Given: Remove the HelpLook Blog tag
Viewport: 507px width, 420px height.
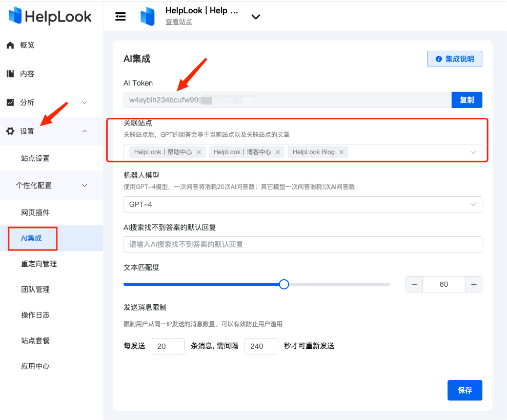Looking at the screenshot, I should point(341,152).
